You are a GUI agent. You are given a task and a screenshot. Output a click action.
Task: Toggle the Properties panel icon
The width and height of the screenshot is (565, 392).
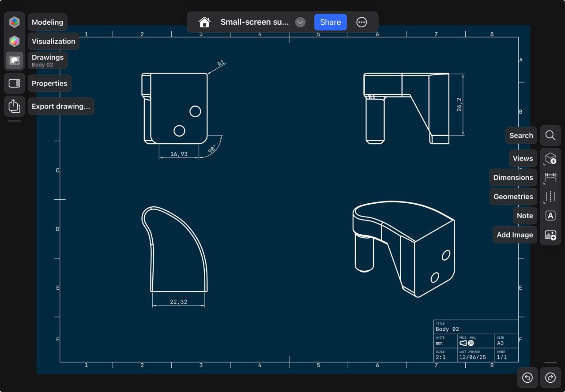point(15,83)
